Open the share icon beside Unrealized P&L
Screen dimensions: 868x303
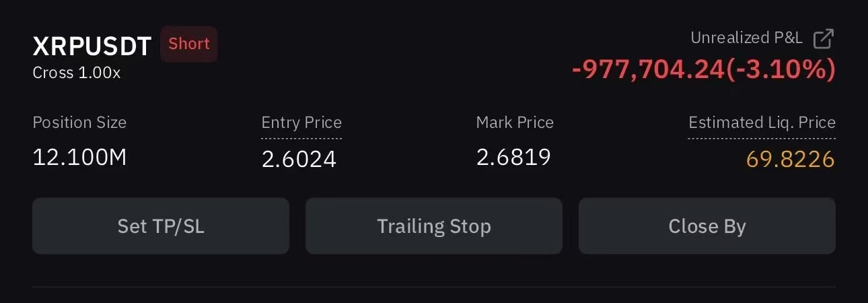[x=824, y=39]
